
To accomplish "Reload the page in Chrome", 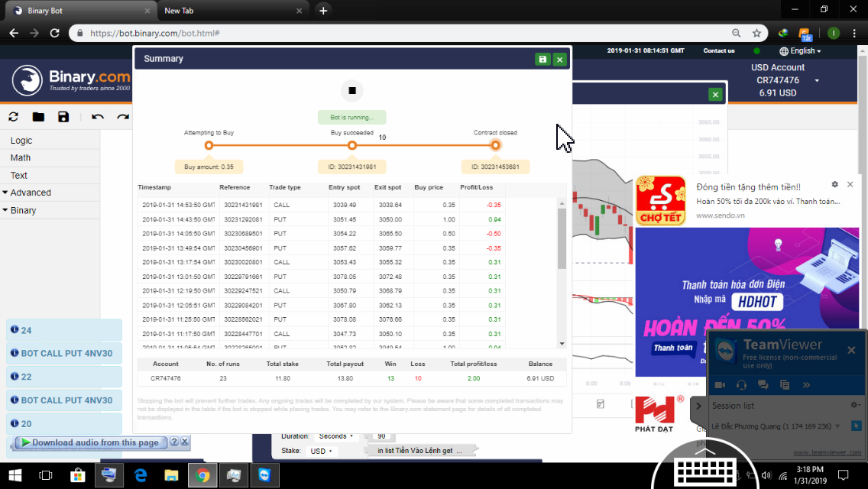I will (55, 33).
